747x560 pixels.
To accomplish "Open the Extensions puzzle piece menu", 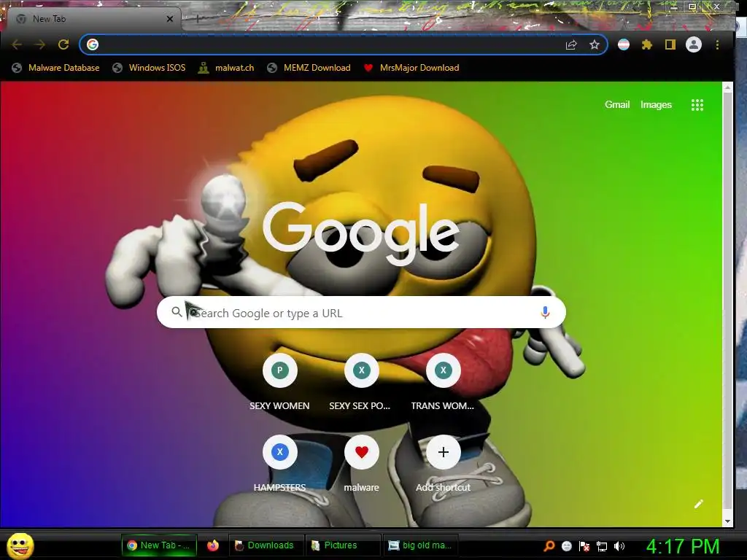I will pos(647,44).
